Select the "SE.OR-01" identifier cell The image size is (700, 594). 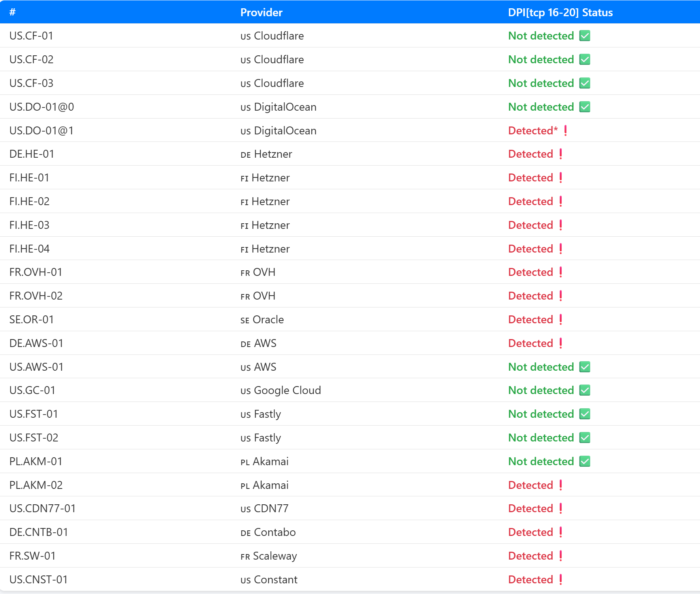(32, 319)
